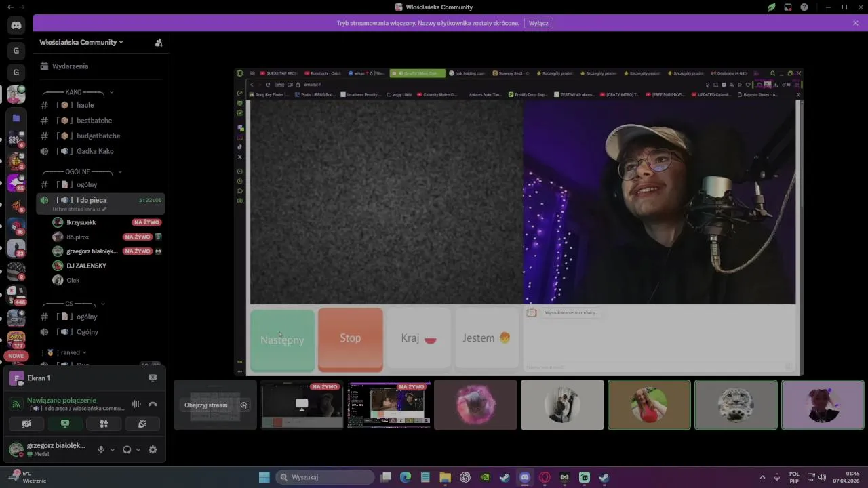
Task: Click the Windows taskbar search box
Action: (325, 477)
